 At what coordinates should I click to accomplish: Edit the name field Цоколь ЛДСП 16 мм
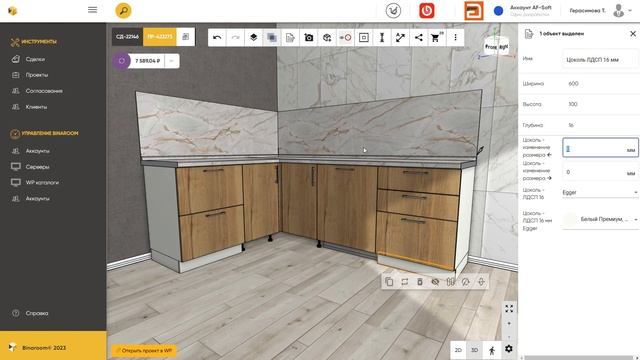pyautogui.click(x=600, y=60)
